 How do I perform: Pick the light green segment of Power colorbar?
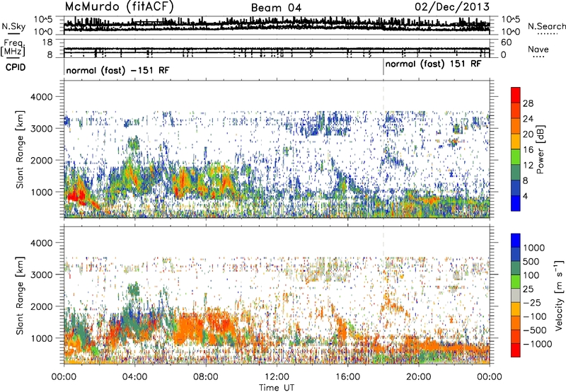point(516,157)
